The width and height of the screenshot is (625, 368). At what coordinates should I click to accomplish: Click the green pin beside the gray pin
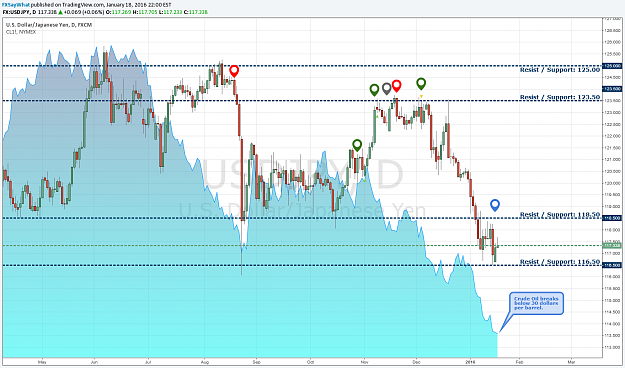pos(374,90)
